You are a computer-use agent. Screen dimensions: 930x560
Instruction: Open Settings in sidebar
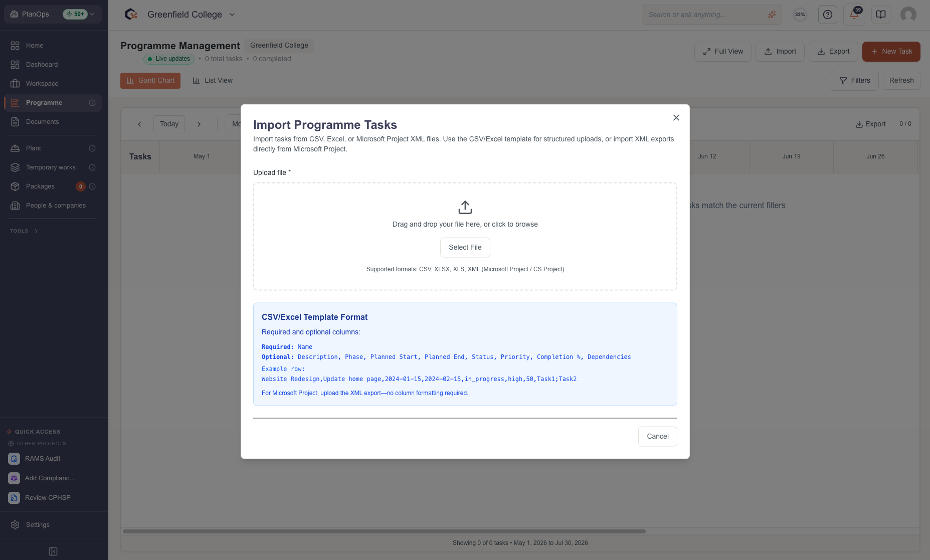click(53, 525)
